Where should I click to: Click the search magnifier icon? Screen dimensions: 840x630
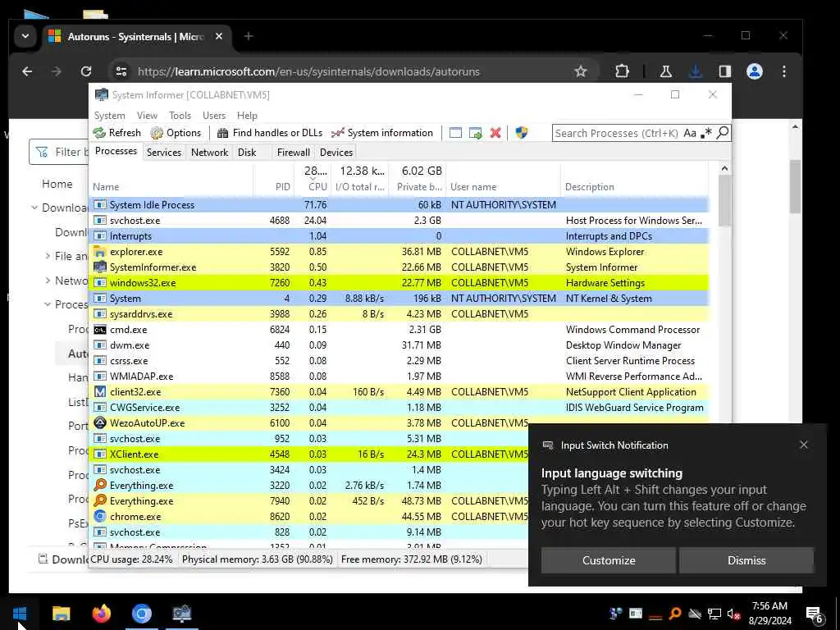(723, 132)
